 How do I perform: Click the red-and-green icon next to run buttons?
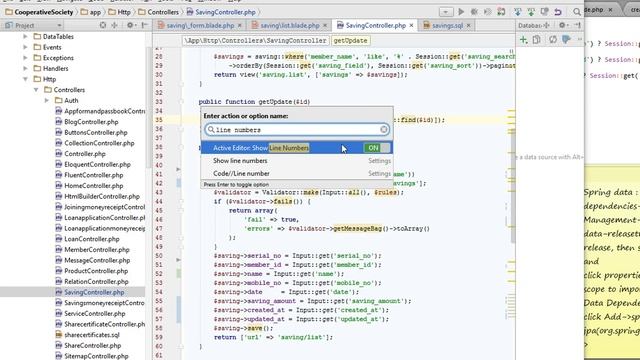click(x=501, y=12)
